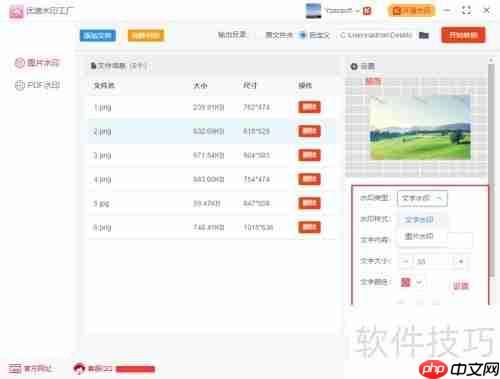The height and width of the screenshot is (379, 500).
Task: Expand the text color dropdown arrow
Action: pos(419,283)
